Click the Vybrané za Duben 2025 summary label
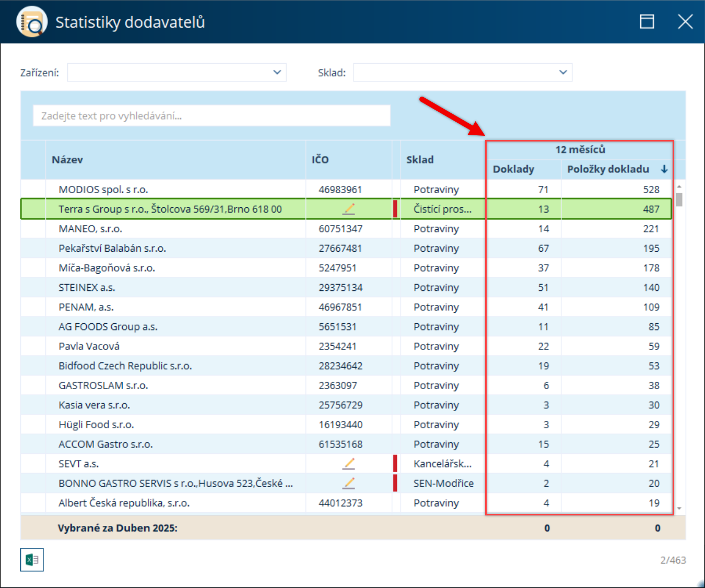Viewport: 705px width, 588px height. (118, 528)
